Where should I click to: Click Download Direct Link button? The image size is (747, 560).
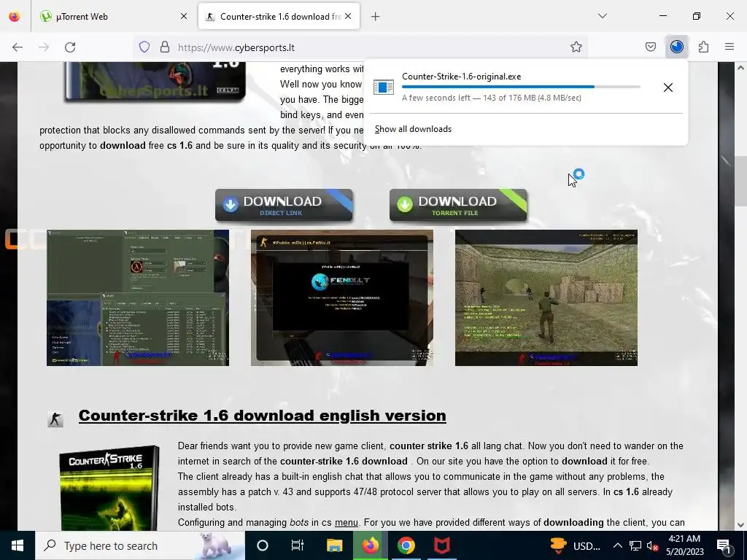point(284,205)
